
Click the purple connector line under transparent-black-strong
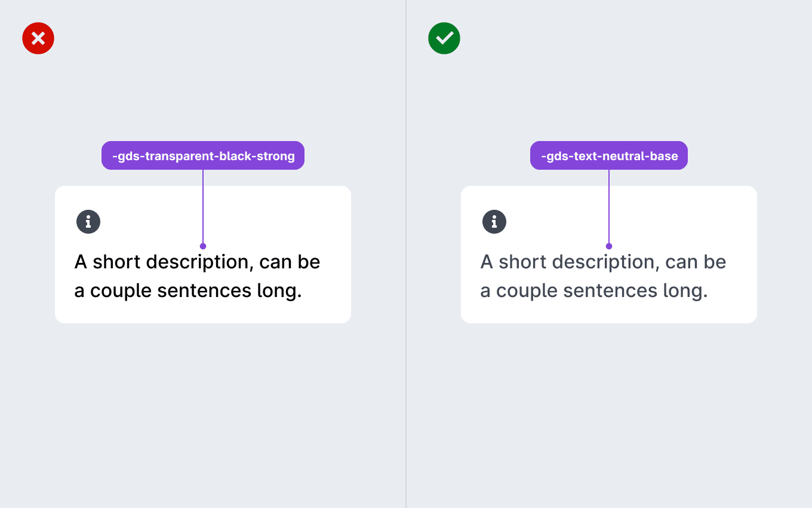[x=203, y=206]
